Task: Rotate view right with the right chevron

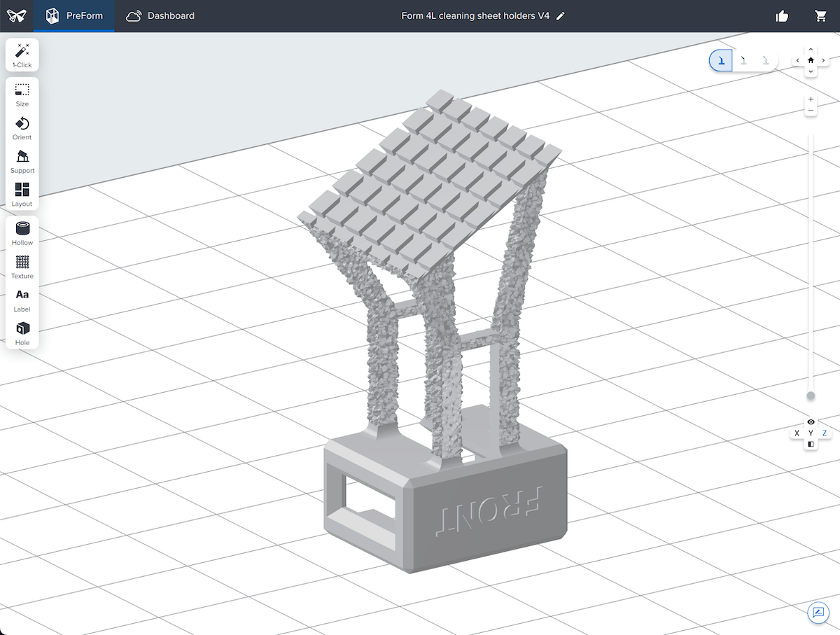Action: pyautogui.click(x=823, y=60)
